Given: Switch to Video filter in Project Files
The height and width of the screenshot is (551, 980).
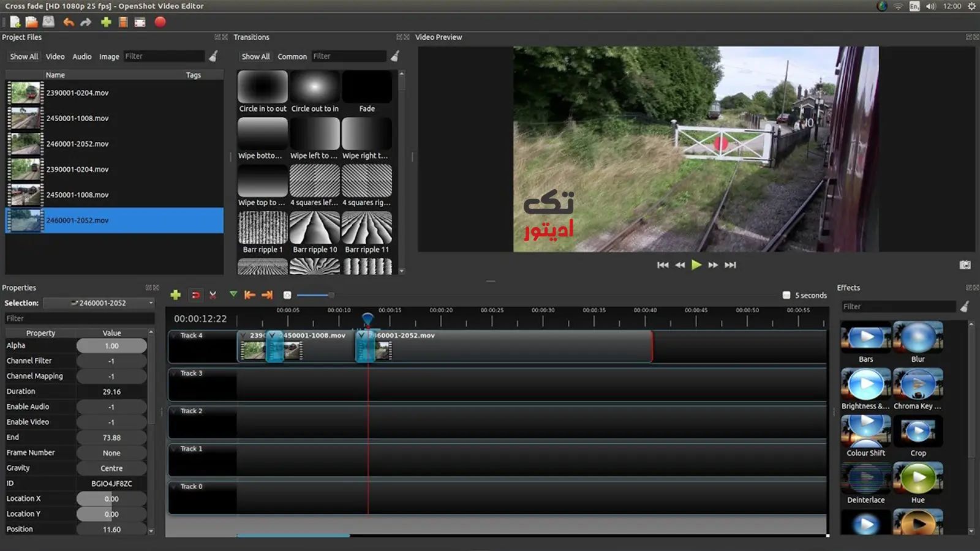Looking at the screenshot, I should click(55, 56).
